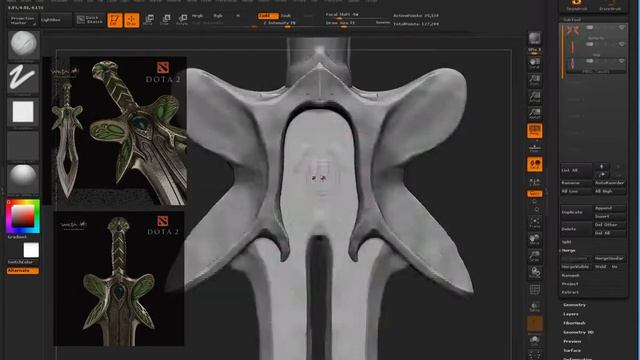Select Move mode in top shelf

pos(149,20)
